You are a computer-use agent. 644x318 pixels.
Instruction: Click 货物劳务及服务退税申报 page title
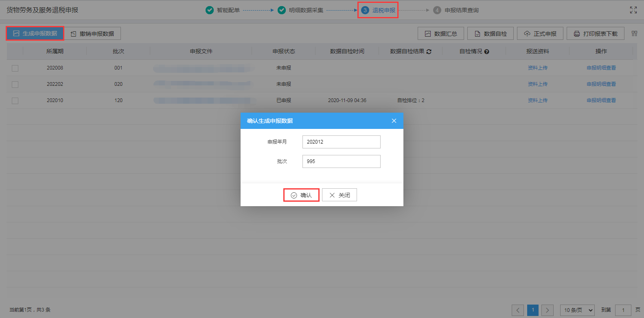42,10
